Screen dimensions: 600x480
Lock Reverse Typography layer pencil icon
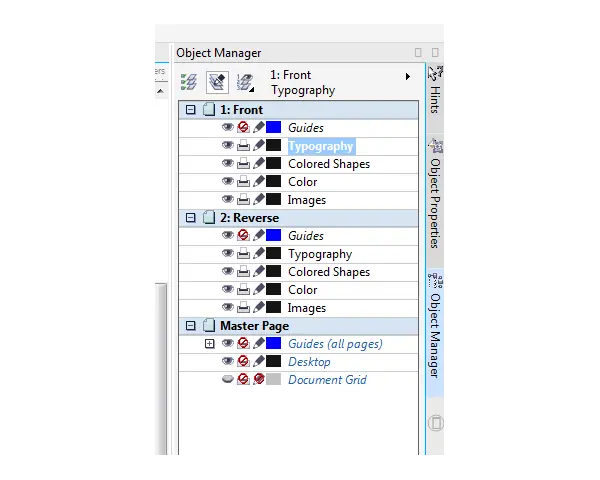(259, 253)
